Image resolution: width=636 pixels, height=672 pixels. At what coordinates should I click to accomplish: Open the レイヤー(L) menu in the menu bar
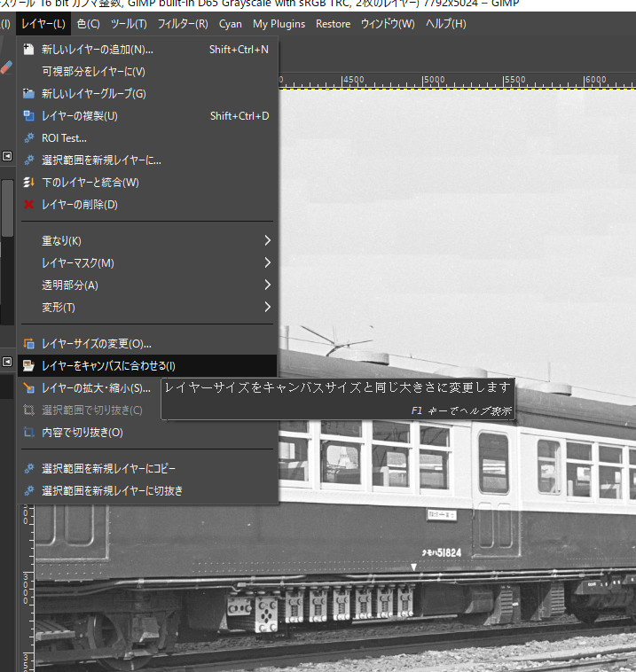point(43,24)
